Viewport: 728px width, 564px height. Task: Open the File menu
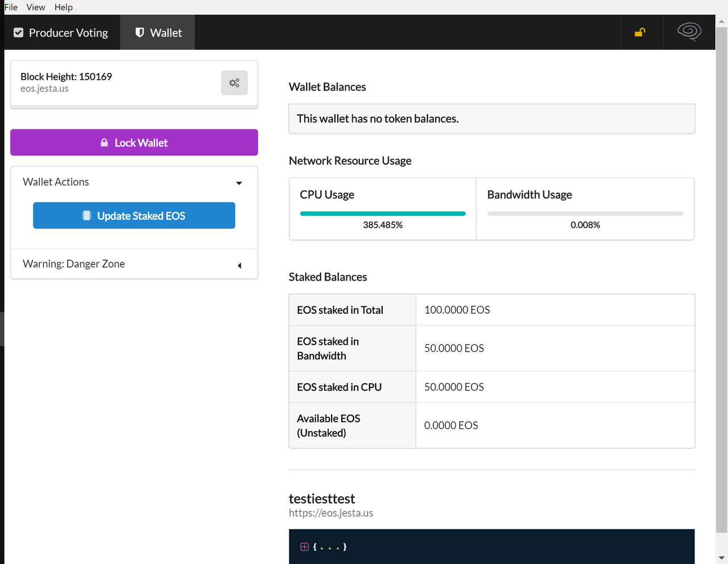11,7
